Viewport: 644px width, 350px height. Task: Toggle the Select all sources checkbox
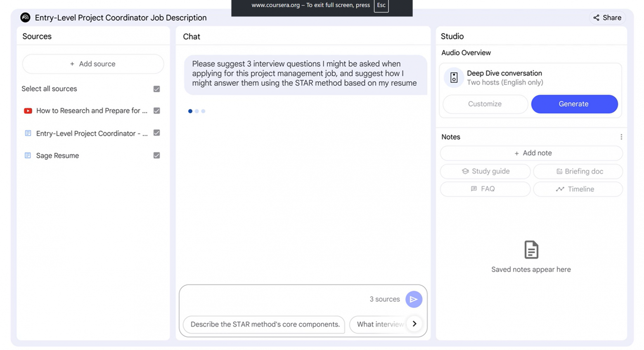click(156, 89)
